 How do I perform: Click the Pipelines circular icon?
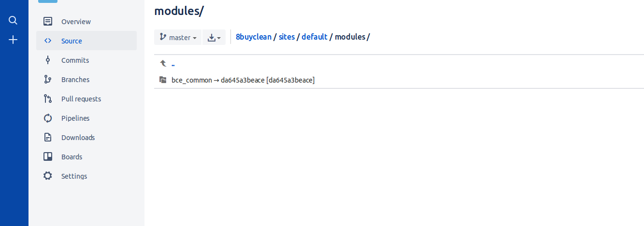point(47,118)
